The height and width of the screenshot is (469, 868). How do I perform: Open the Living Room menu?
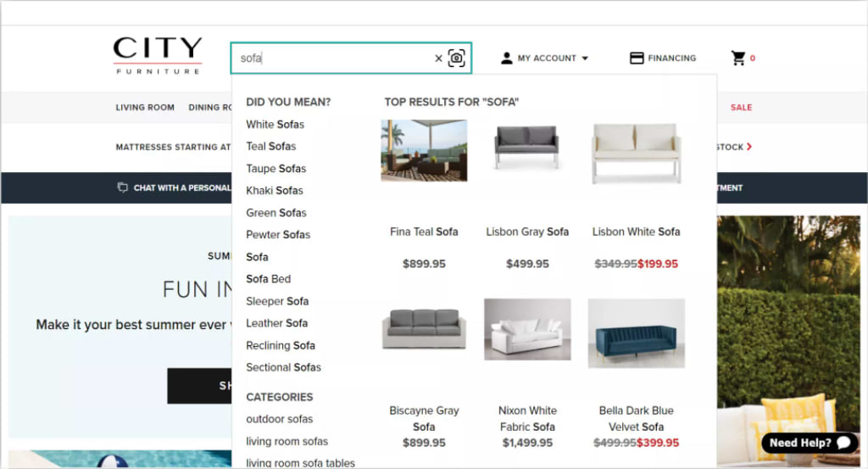[x=145, y=108]
